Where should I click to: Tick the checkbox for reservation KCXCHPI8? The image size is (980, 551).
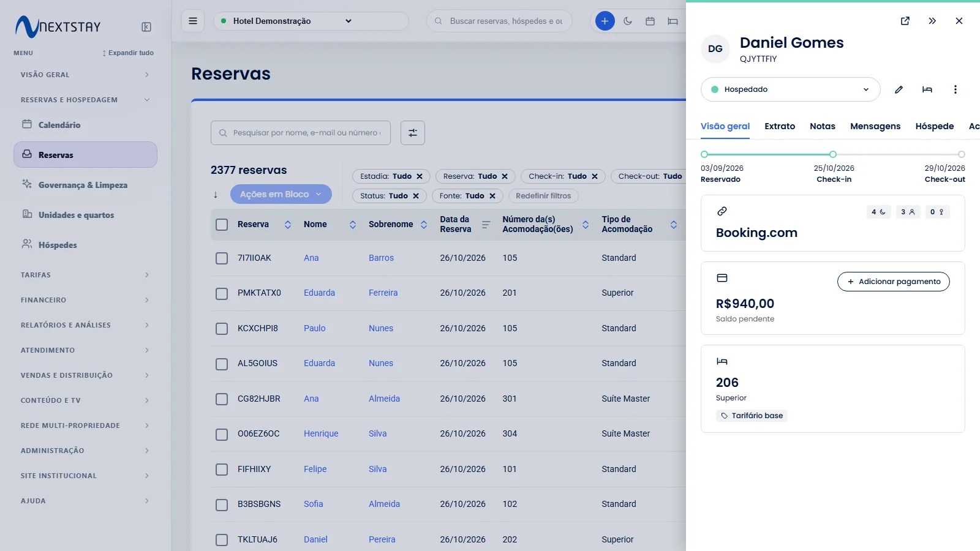(222, 329)
